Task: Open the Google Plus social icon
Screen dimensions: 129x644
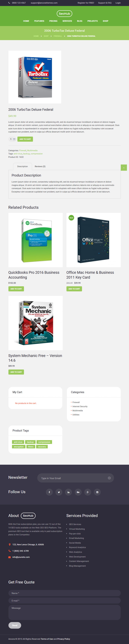Action: tap(87, 492)
